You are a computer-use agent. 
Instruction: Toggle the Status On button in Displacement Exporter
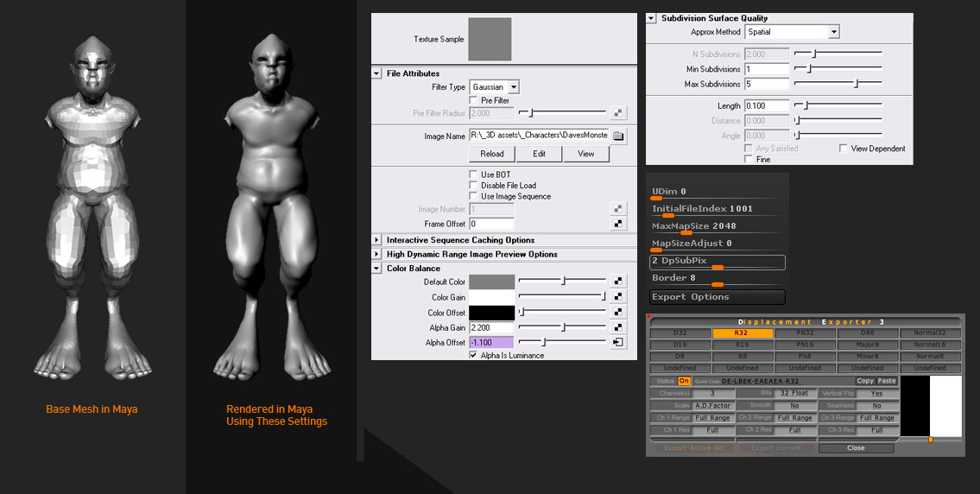tap(684, 381)
